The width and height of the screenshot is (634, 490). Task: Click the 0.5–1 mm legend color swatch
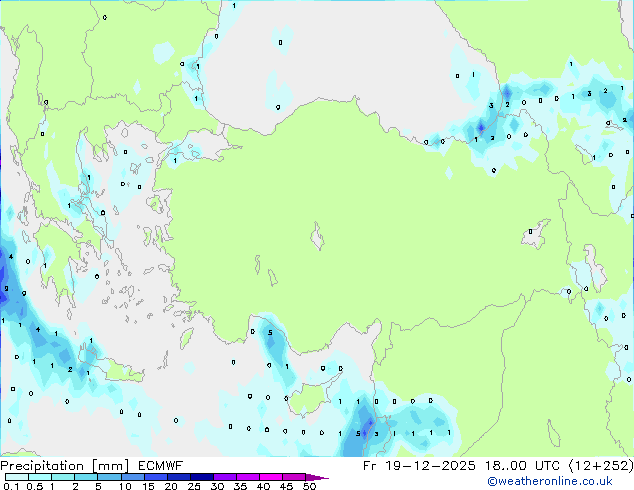click(40, 477)
